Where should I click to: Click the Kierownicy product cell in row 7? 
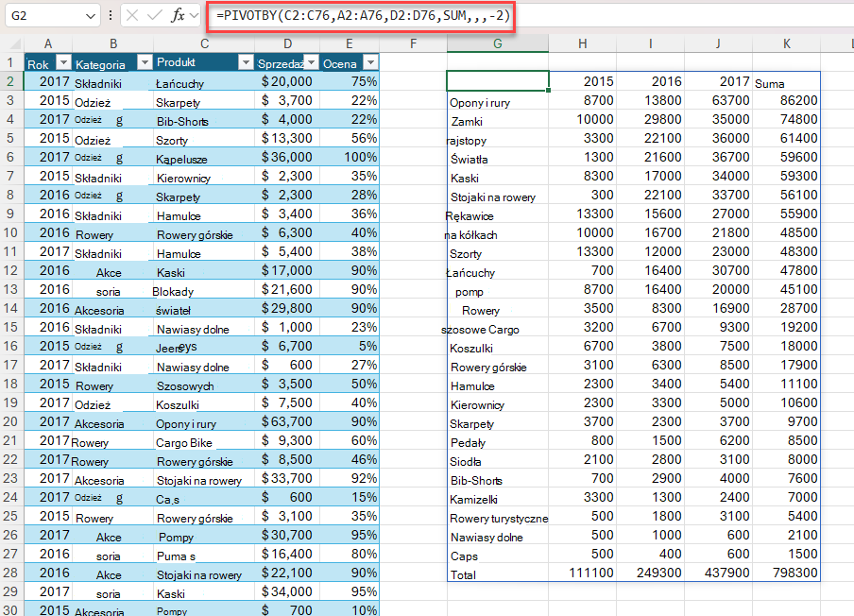click(x=183, y=179)
